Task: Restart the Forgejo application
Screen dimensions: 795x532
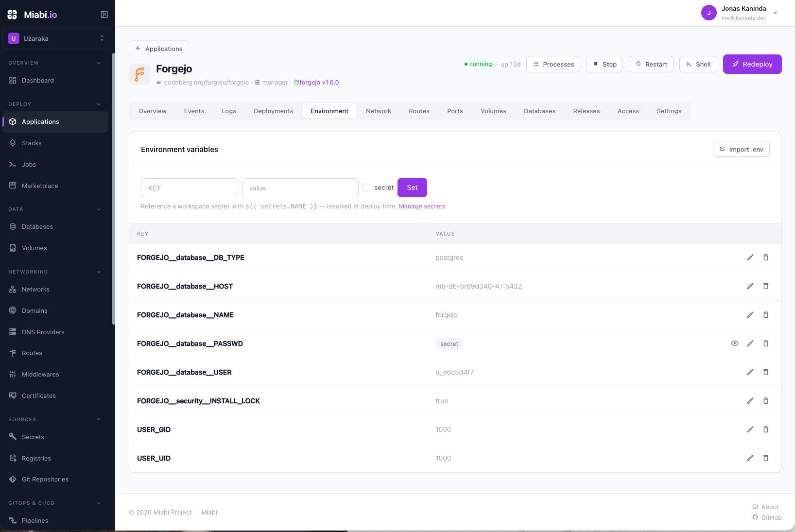Action: click(651, 64)
